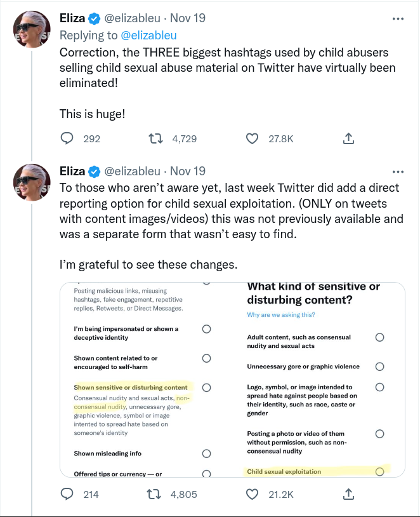Open more options on the first tweet
Image resolution: width=420 pixels, height=517 pixels.
398,18
